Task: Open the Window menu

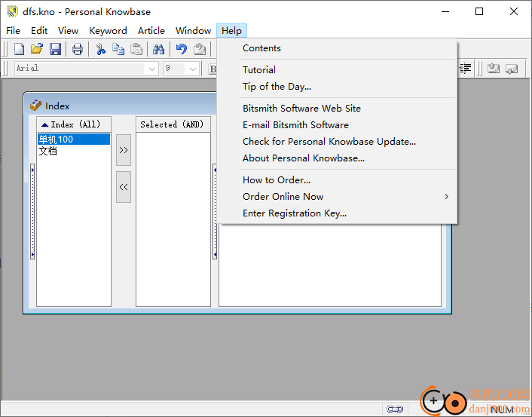Action: (194, 31)
